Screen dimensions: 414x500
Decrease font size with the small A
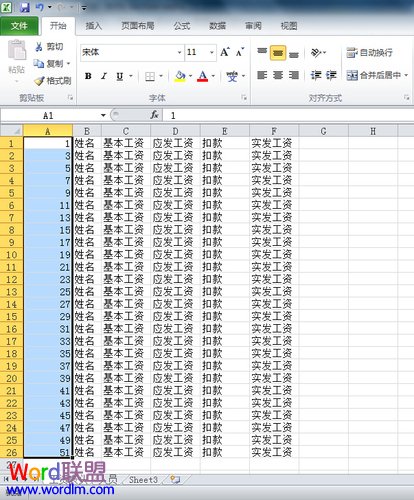[240, 52]
